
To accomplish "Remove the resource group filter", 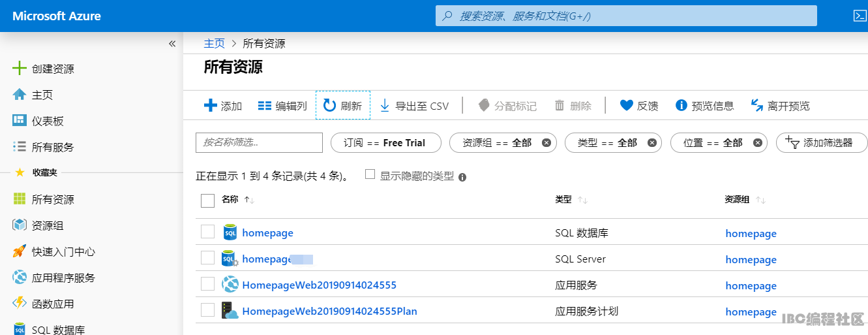I will pos(546,142).
